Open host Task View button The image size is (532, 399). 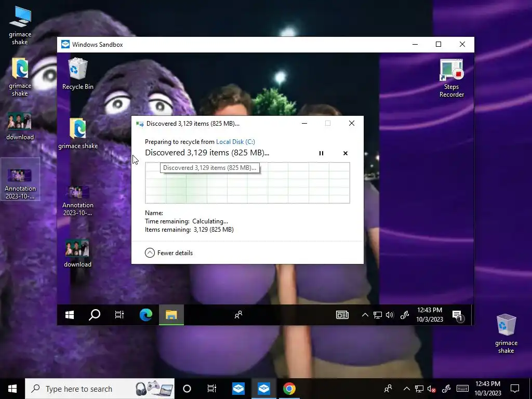click(x=212, y=389)
